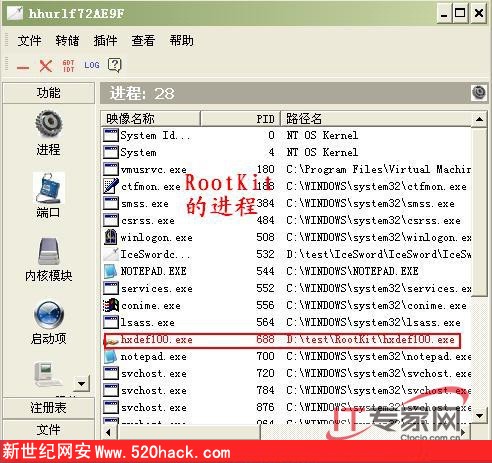Expand the sidebar's down arrow dropdown
This screenshot has height=463, width=492.
[81, 383]
